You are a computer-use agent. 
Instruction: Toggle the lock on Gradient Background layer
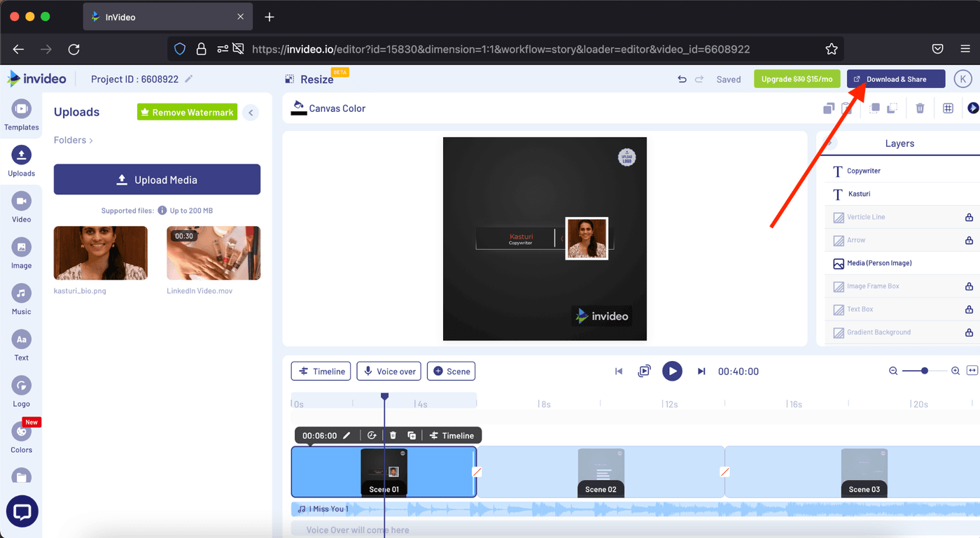[x=969, y=332]
